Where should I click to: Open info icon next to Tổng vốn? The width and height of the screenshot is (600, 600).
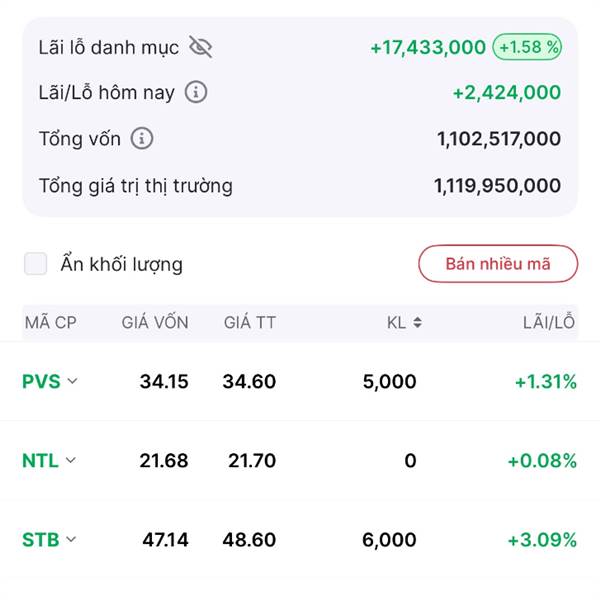pyautogui.click(x=142, y=138)
